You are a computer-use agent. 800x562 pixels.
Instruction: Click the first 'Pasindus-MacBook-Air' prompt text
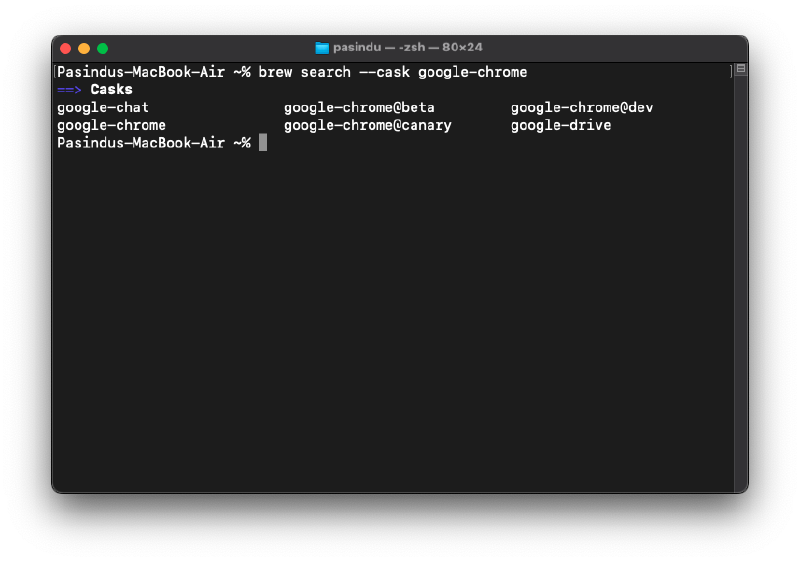pyautogui.click(x=141, y=72)
